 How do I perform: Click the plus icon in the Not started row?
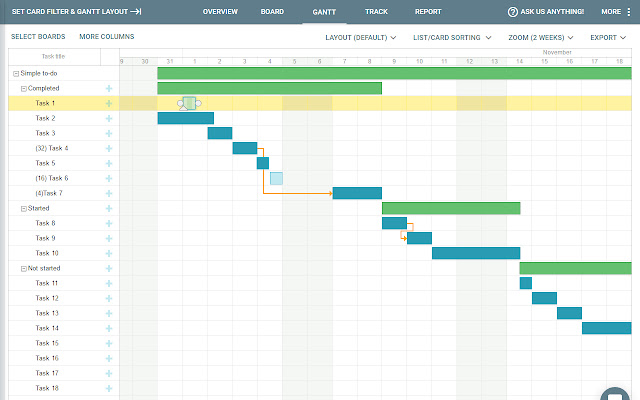(x=109, y=269)
